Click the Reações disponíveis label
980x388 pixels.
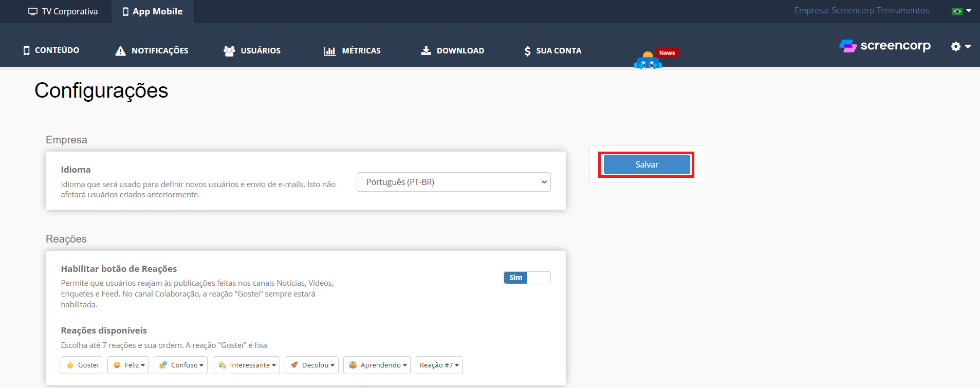coord(104,330)
